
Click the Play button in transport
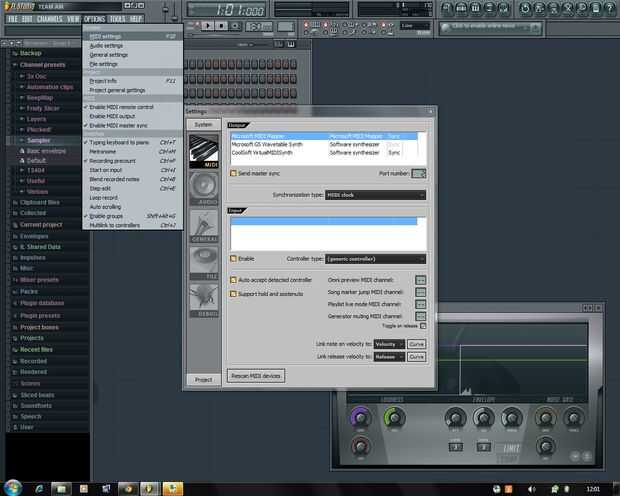coord(208,26)
